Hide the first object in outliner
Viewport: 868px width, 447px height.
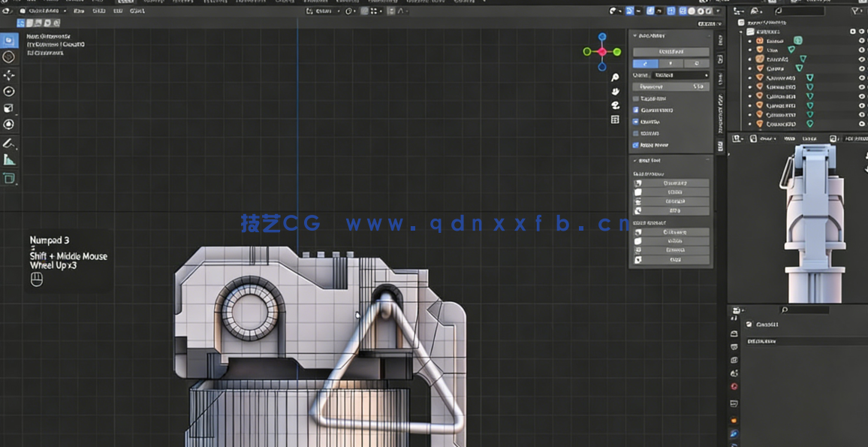pos(861,41)
